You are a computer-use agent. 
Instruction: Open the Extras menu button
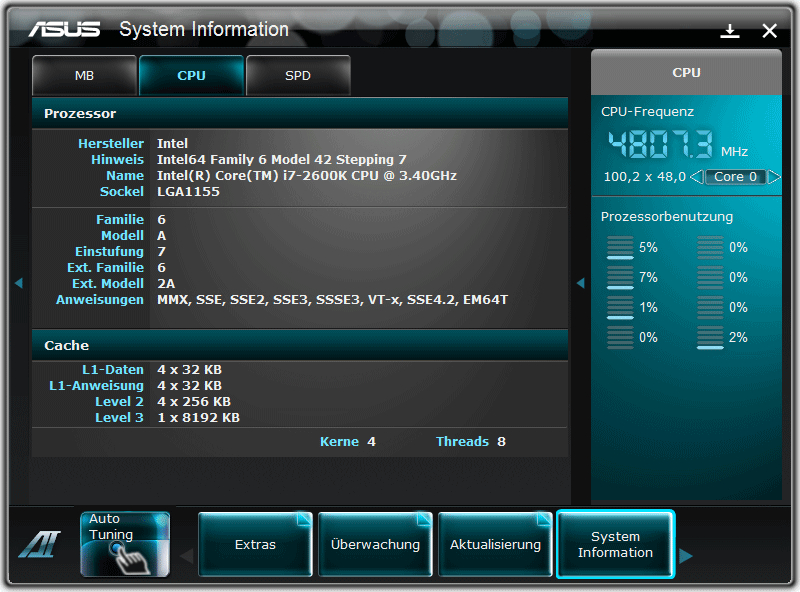click(x=255, y=545)
